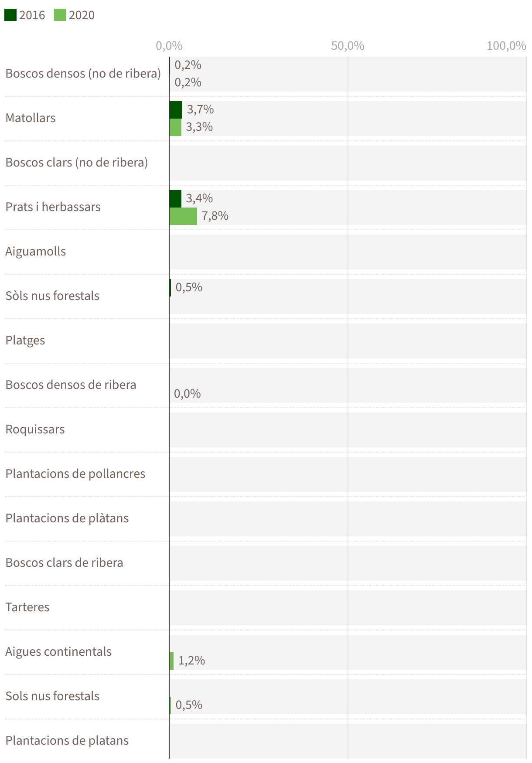Click the 7,8% value label
Image resolution: width=532 pixels, height=763 pixels.
tap(215, 216)
